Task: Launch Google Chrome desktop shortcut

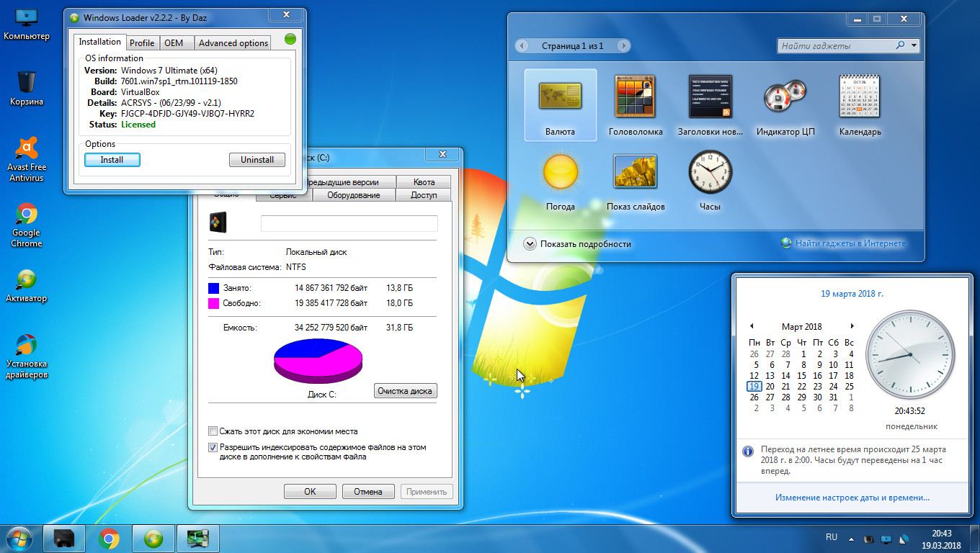Action: [x=27, y=225]
